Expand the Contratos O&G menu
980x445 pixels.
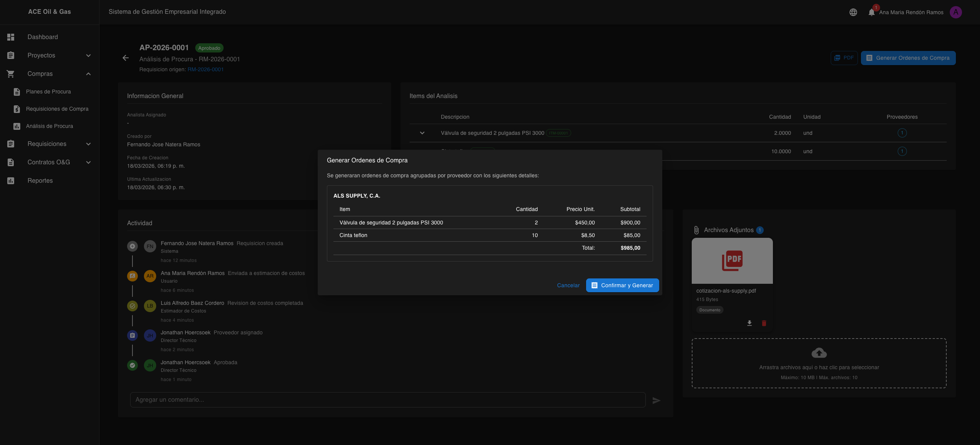click(x=88, y=162)
